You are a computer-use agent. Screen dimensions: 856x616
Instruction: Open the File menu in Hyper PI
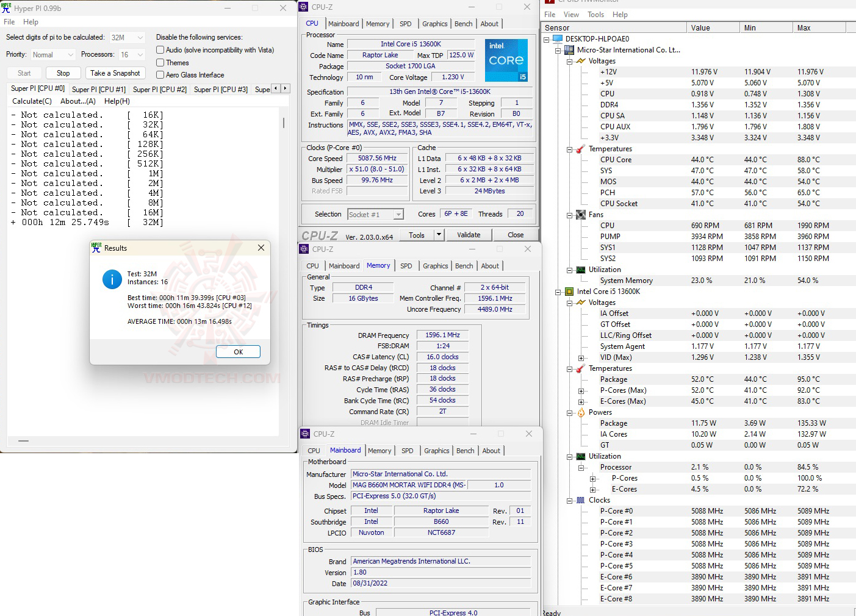(9, 22)
